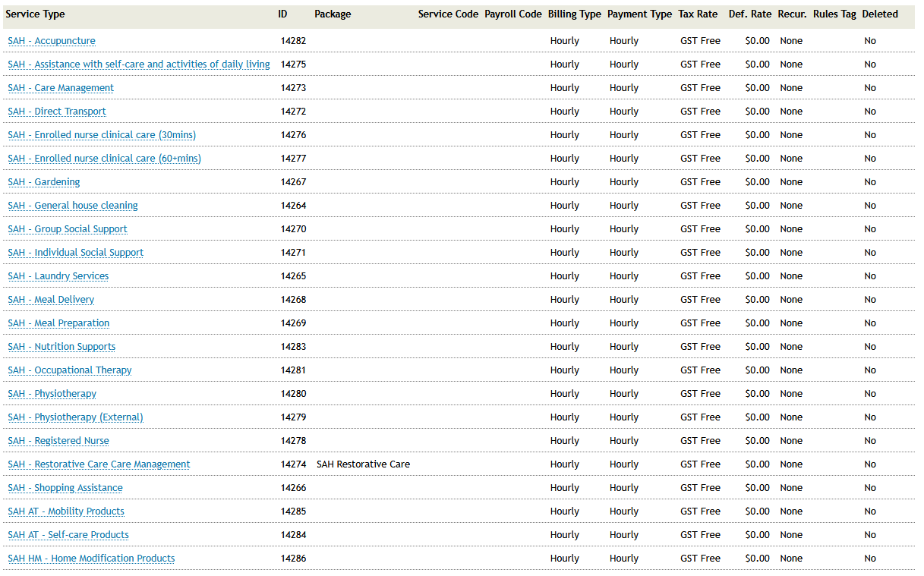The image size is (924, 576).
Task: Open the SAH - Accupuncture service type
Action: pos(52,40)
